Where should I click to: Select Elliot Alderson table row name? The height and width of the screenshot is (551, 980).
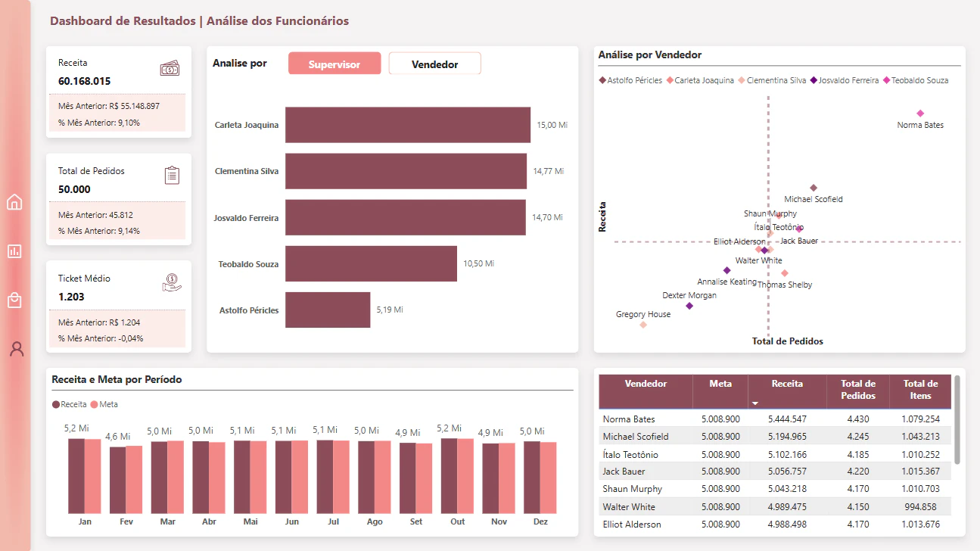pyautogui.click(x=632, y=525)
